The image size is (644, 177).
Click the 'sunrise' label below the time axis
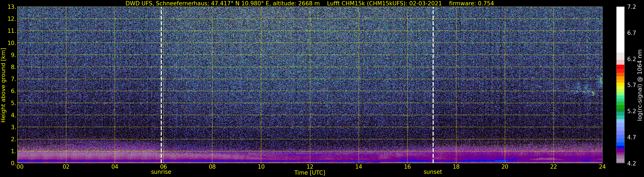click(x=161, y=172)
